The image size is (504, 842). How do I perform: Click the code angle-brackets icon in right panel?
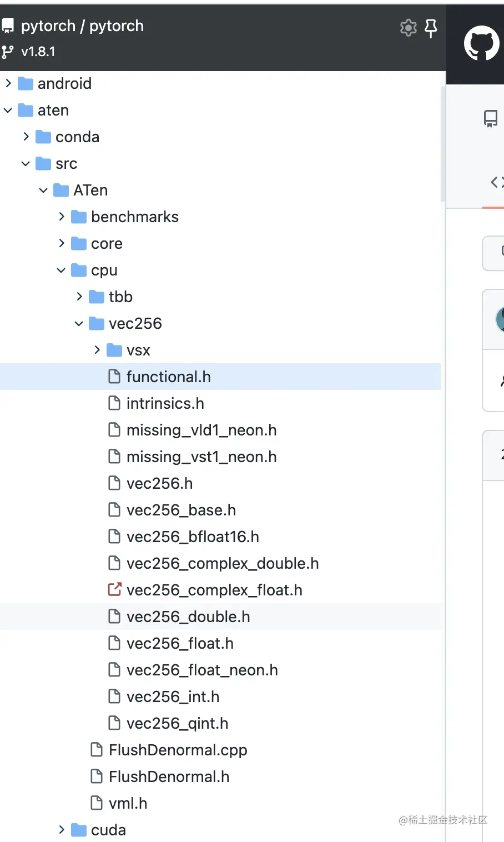tap(497, 182)
